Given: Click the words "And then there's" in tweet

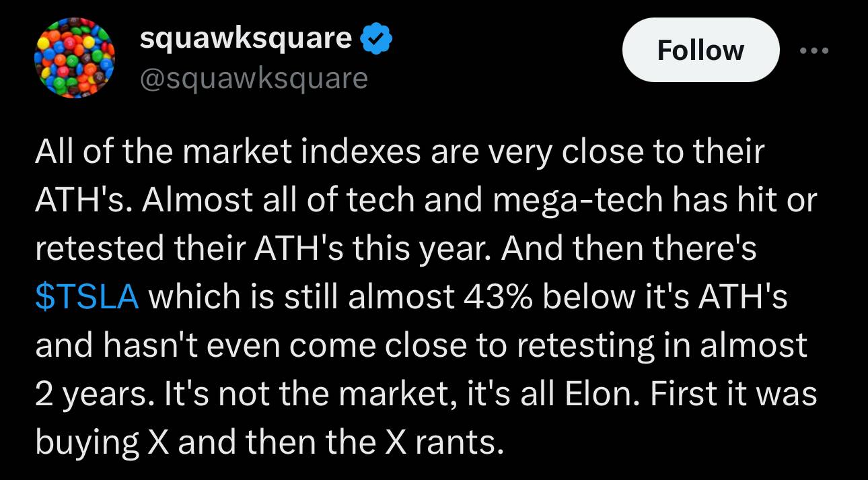Looking at the screenshot, I should pyautogui.click(x=628, y=249).
